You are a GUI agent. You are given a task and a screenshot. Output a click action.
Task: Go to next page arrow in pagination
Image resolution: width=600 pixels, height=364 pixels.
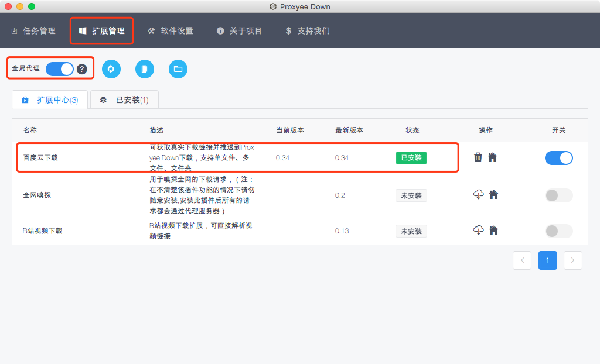point(572,260)
